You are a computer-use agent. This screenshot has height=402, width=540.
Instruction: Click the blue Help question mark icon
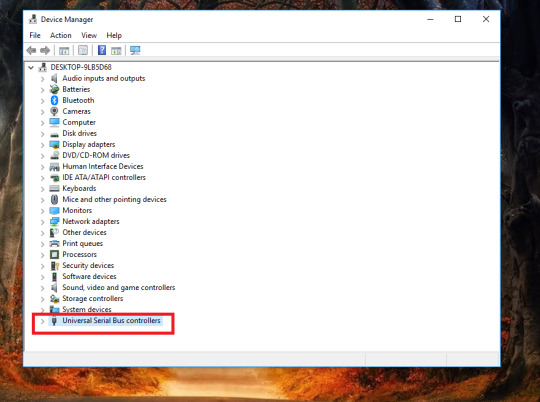coord(102,50)
